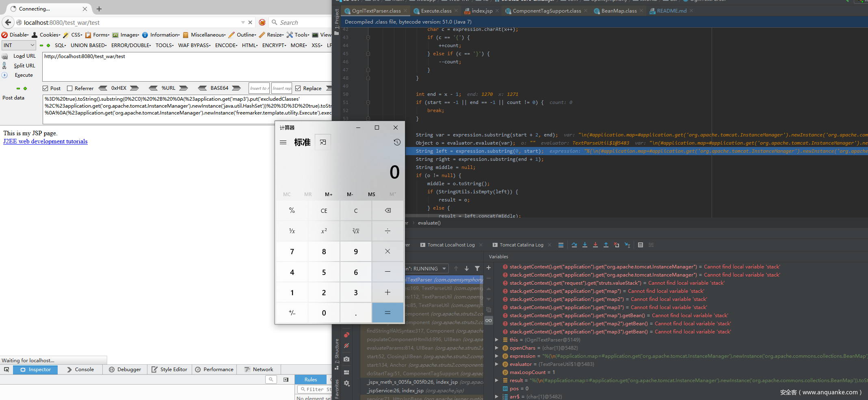
Task: Click Load URL label button
Action: (25, 56)
